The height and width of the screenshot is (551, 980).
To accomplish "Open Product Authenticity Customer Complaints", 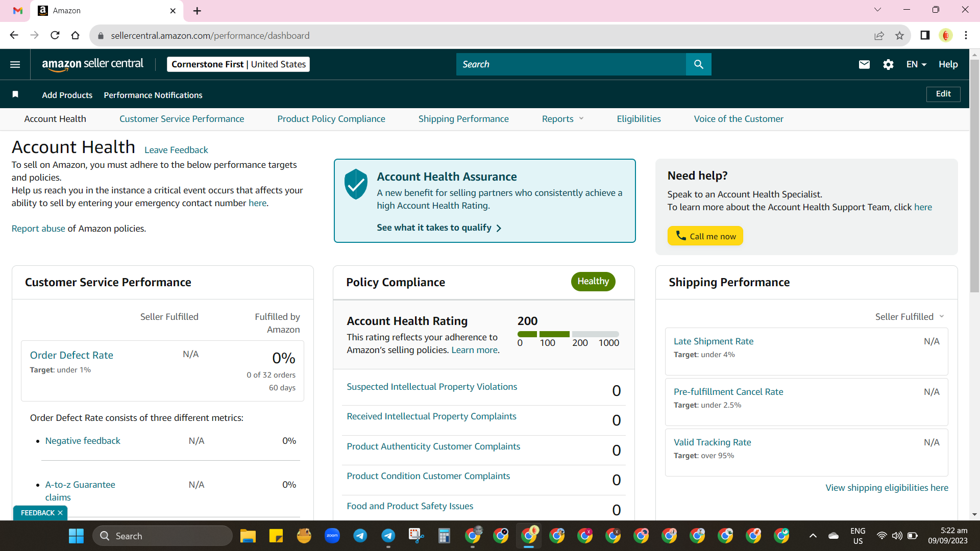I will [x=433, y=446].
